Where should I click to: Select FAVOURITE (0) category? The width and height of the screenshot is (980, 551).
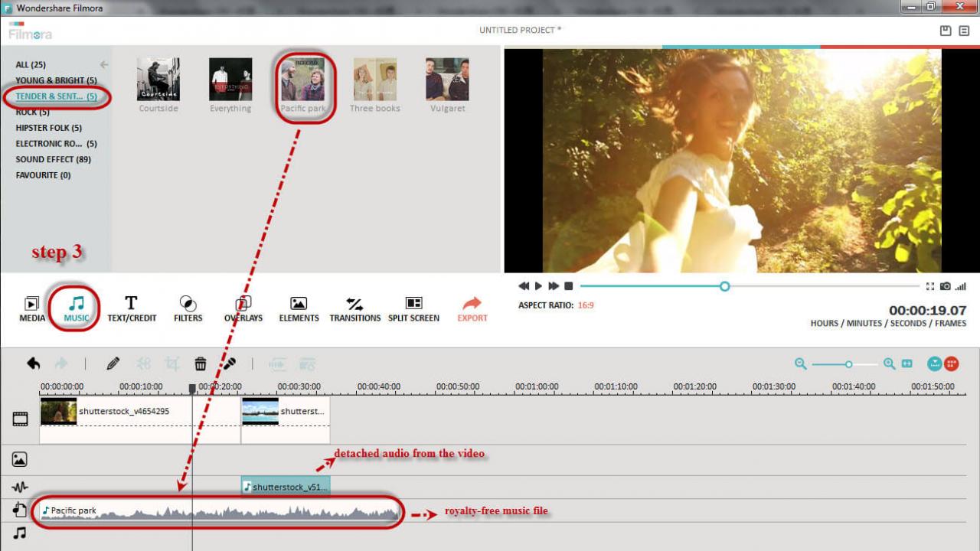(x=43, y=175)
